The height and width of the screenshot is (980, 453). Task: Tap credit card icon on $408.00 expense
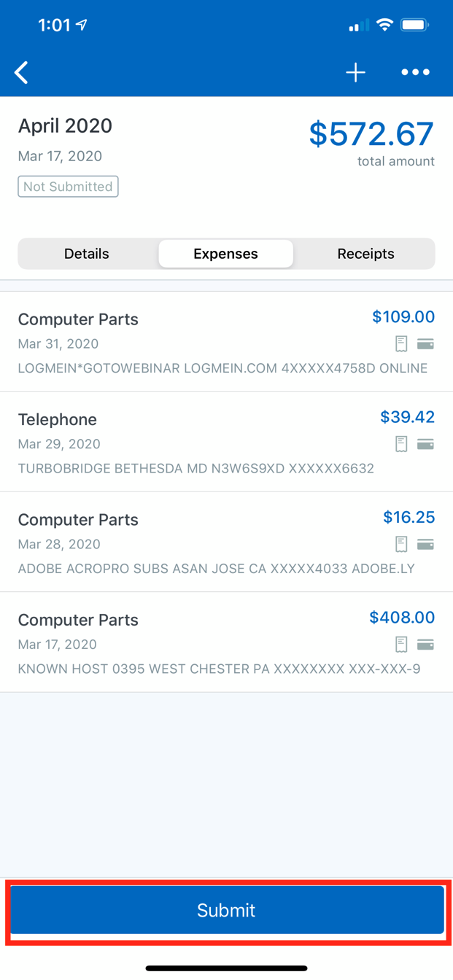[x=425, y=645]
